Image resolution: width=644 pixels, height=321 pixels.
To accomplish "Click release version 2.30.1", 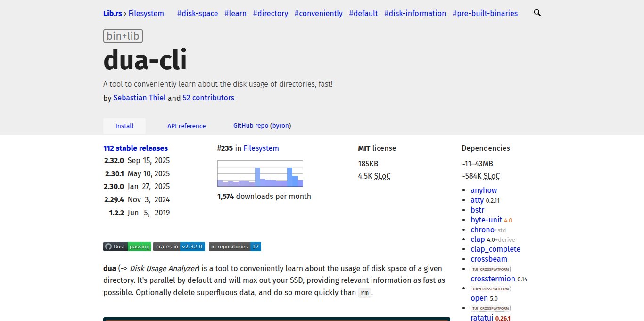I will tap(114, 173).
